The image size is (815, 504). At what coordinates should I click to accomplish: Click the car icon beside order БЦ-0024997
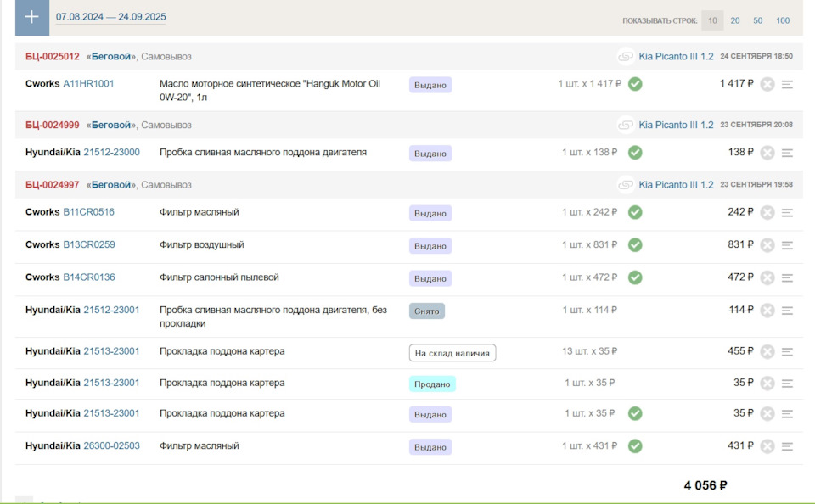coord(626,184)
